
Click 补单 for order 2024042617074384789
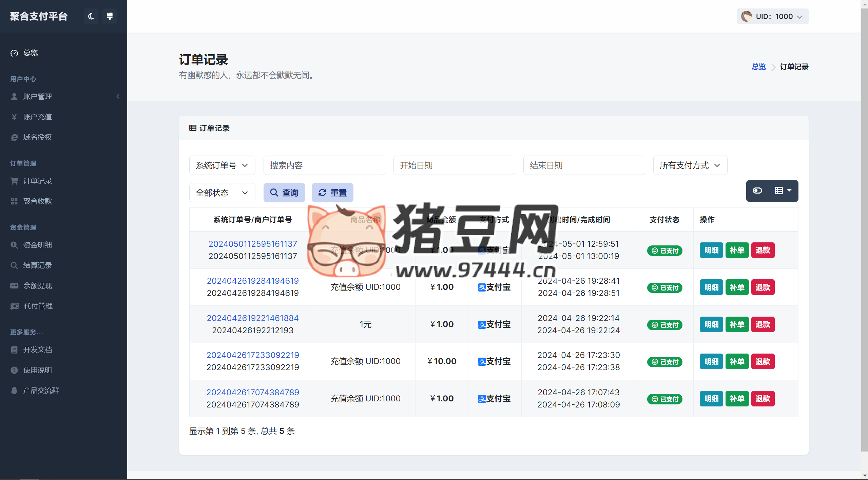[737, 399]
